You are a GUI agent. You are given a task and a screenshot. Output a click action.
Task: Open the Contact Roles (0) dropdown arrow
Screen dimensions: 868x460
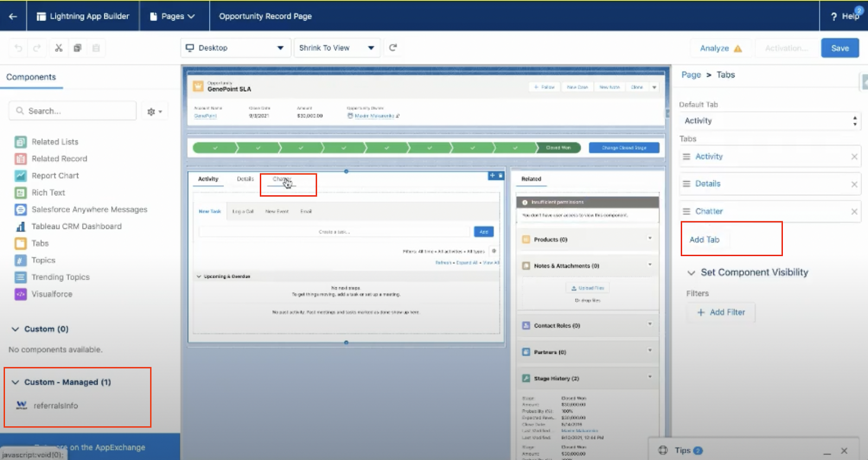[x=650, y=324]
